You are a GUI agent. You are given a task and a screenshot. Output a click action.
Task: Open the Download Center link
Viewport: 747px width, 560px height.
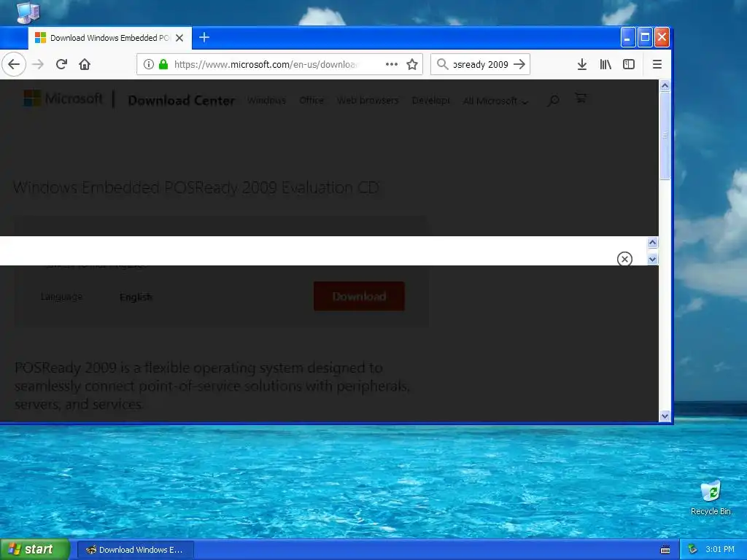[x=182, y=101]
